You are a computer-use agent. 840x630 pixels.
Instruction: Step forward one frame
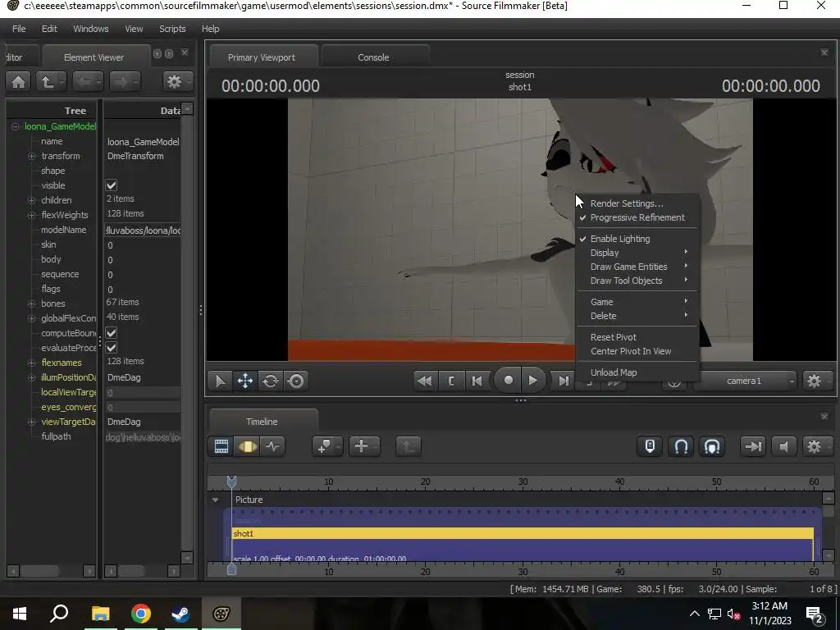tap(563, 381)
